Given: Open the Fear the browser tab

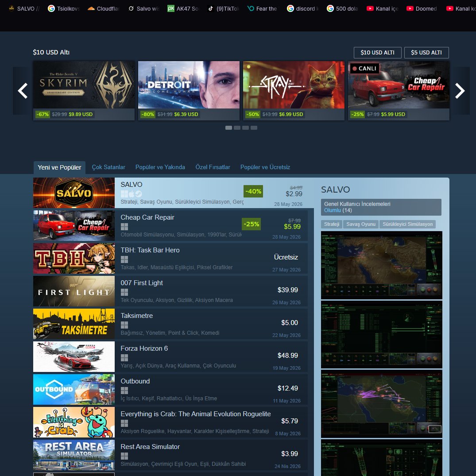Looking at the screenshot, I should (x=262, y=8).
